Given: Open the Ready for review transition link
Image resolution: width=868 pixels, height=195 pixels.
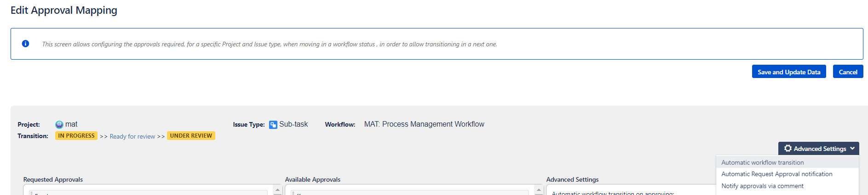Looking at the screenshot, I should click(x=132, y=136).
